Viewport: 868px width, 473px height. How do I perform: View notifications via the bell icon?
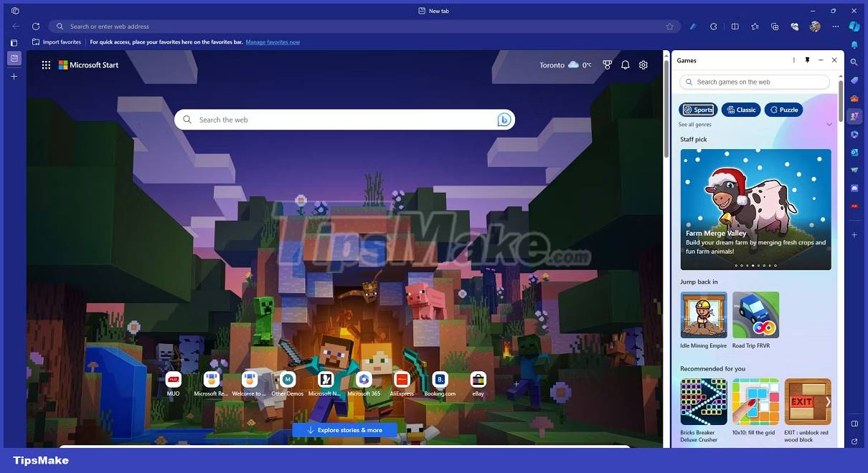(x=625, y=64)
